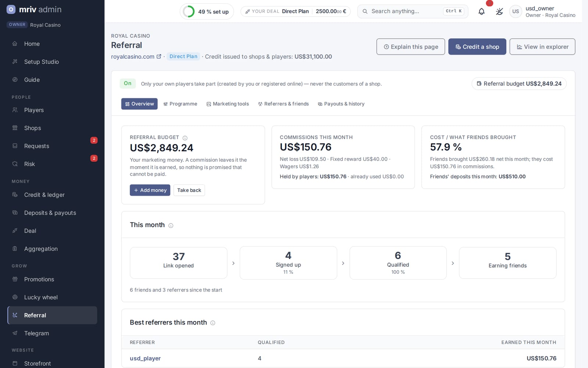
Task: Open royalcasino.com link
Action: pos(133,57)
